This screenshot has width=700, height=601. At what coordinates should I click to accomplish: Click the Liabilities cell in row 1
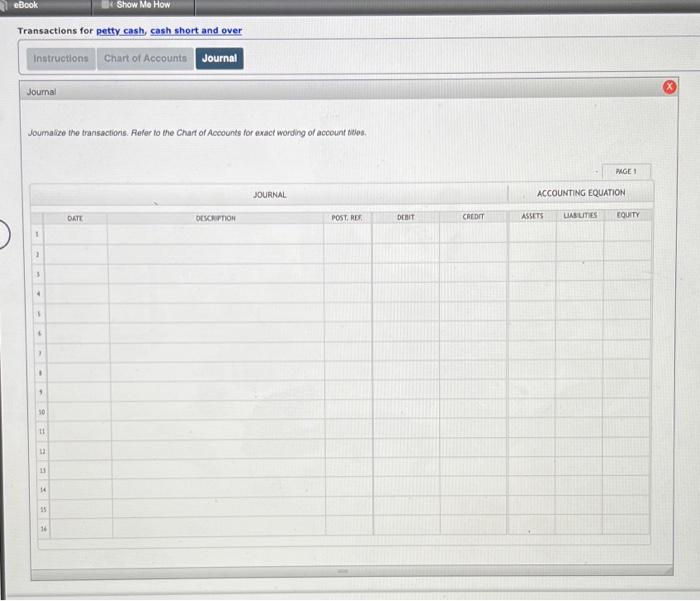click(x=579, y=232)
